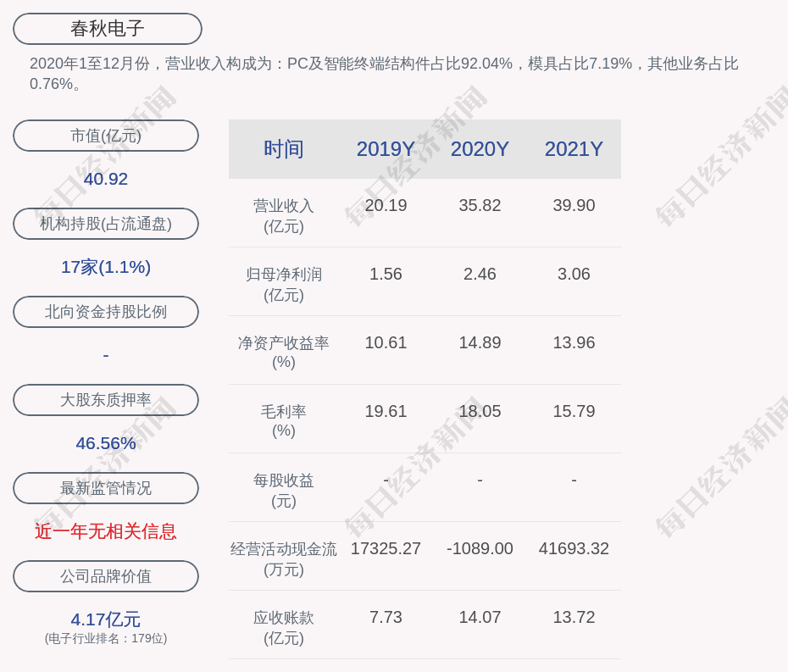Click the 应收账款(亿元) row label
The height and width of the screenshot is (672, 788).
(284, 628)
